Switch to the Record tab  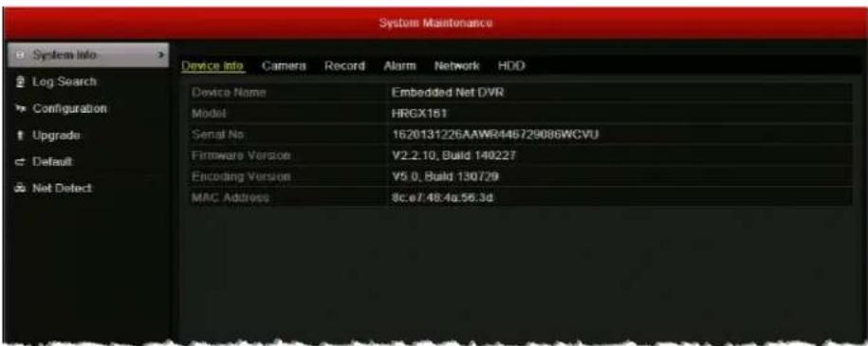tap(345, 65)
